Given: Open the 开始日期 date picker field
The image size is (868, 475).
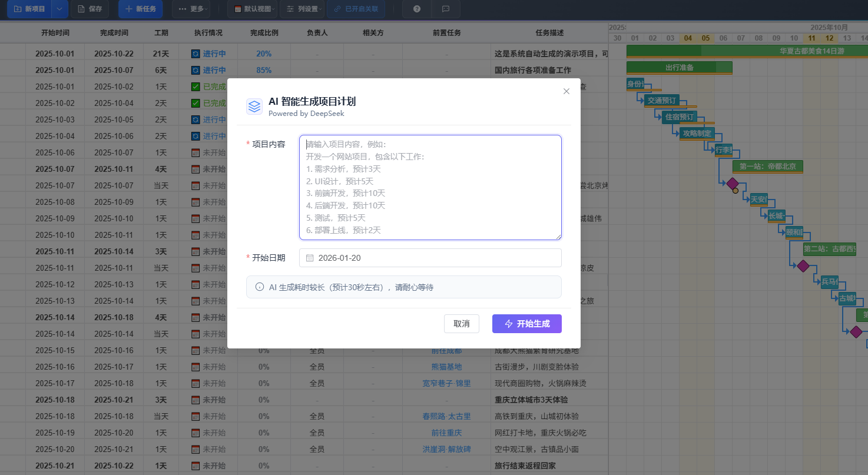Looking at the screenshot, I should 430,258.
